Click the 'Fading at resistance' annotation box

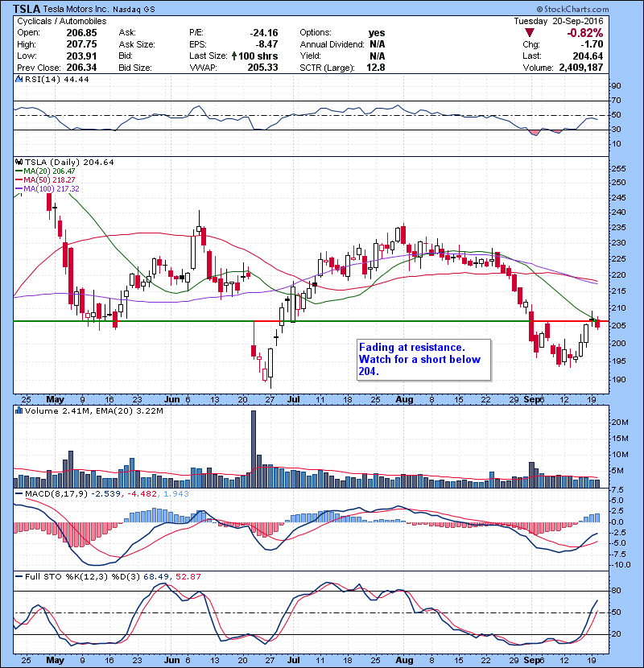(423, 360)
